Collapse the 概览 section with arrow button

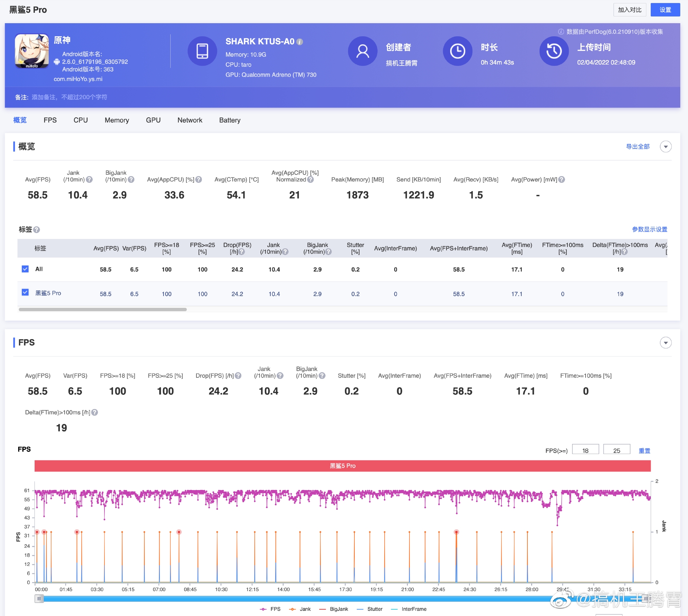tap(665, 147)
